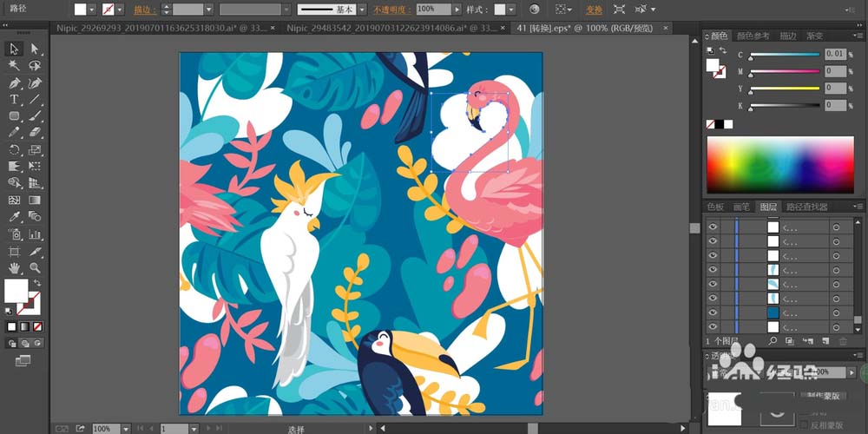The image size is (868, 434).
Task: Select the Selection (black arrow) tool
Action: click(15, 49)
